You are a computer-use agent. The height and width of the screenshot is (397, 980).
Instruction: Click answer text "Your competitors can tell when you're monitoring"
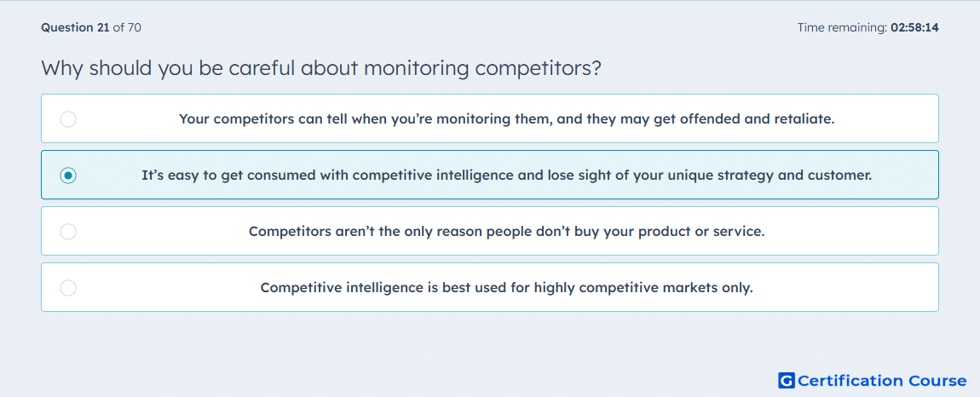click(x=341, y=118)
